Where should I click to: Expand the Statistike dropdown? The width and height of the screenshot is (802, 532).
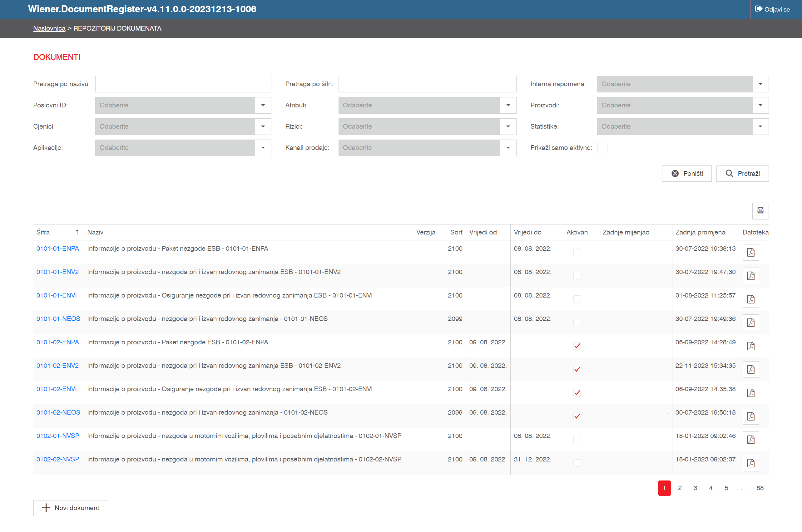[760, 126]
